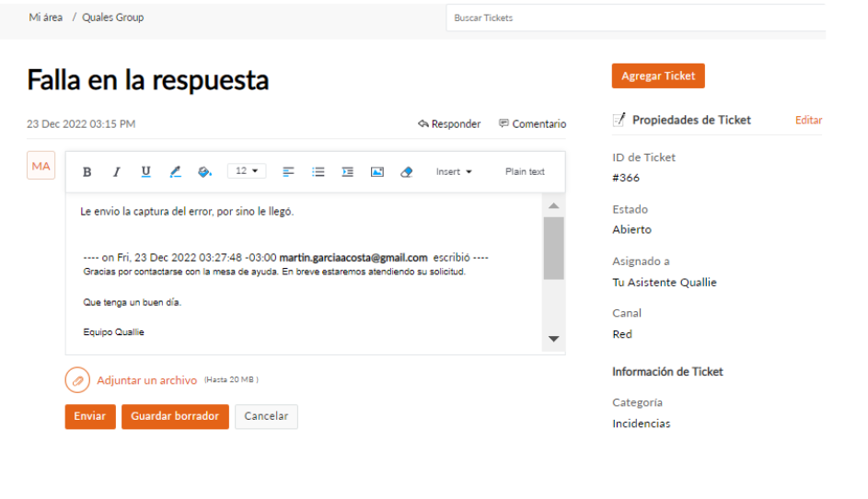Switch editor to Plain text mode
This screenshot has height=499, width=868.
525,172
